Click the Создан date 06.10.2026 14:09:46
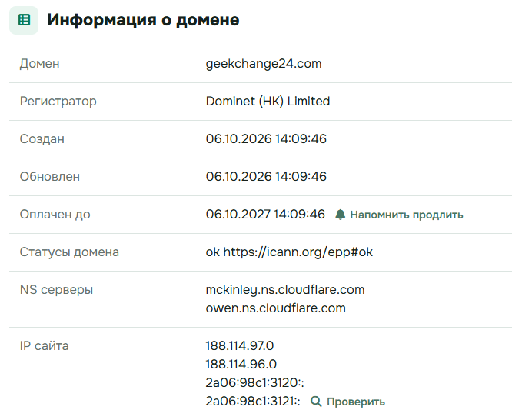This screenshot has height=420, width=512. pos(266,139)
